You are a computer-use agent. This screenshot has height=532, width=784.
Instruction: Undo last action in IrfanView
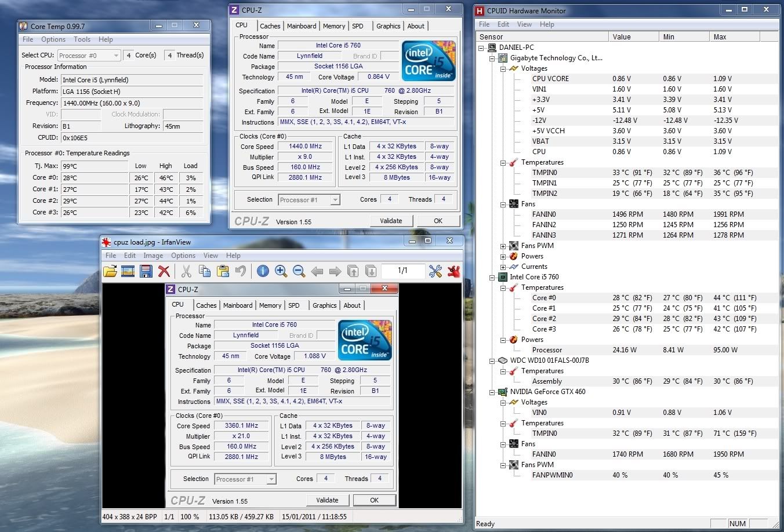[240, 271]
